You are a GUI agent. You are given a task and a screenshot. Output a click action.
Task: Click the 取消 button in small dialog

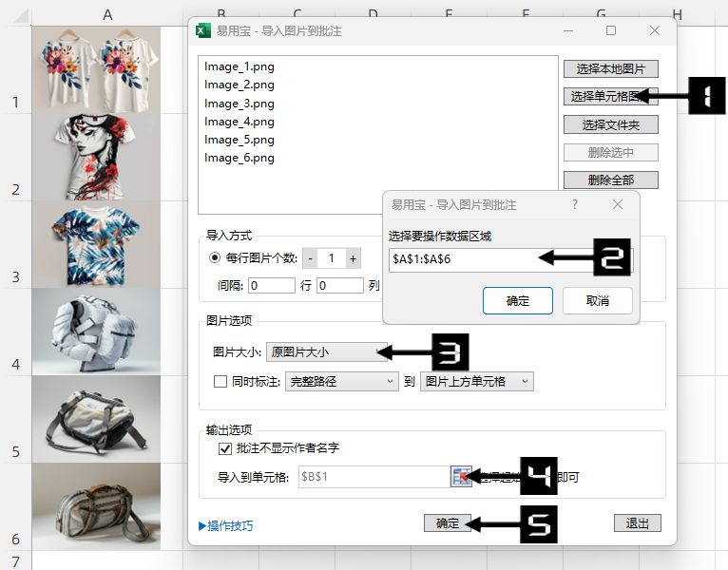(x=597, y=301)
